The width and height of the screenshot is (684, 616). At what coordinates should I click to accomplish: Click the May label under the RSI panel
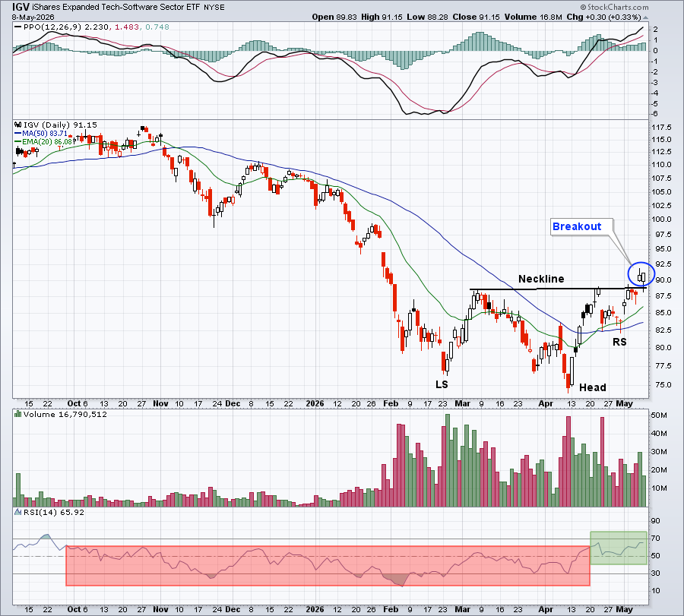624,609
